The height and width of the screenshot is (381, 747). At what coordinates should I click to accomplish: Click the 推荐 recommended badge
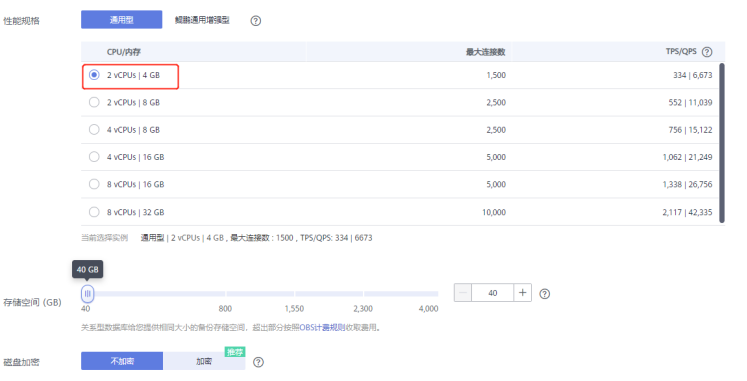click(x=235, y=352)
